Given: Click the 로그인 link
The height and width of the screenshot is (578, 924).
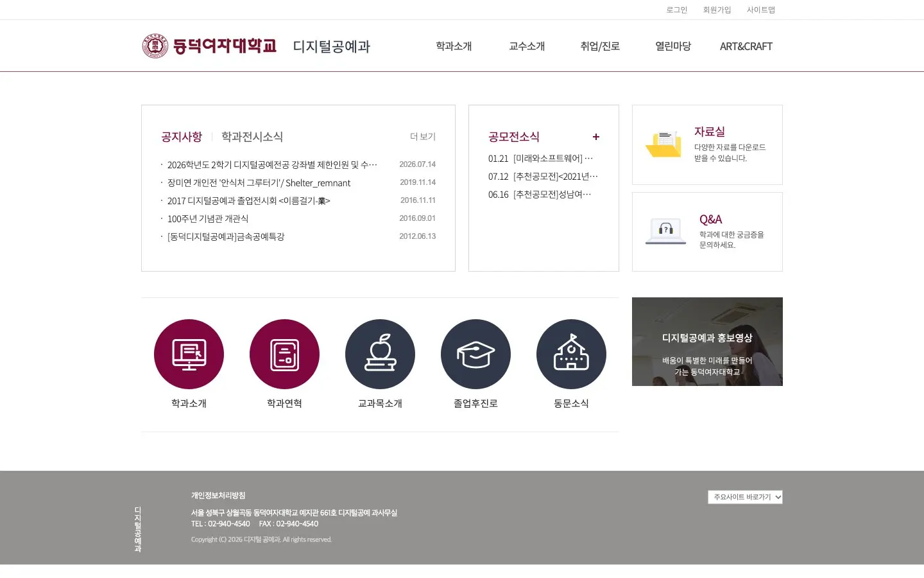Looking at the screenshot, I should coord(676,10).
